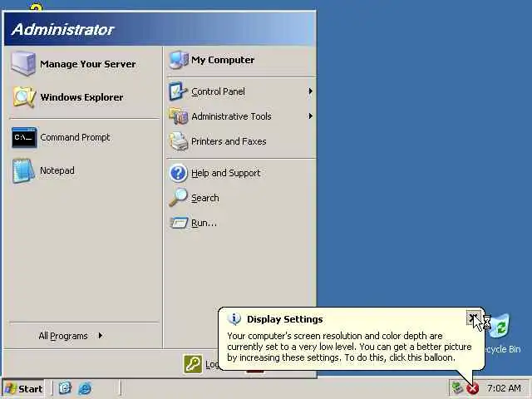Click the Command Prompt black console icon

[24, 137]
